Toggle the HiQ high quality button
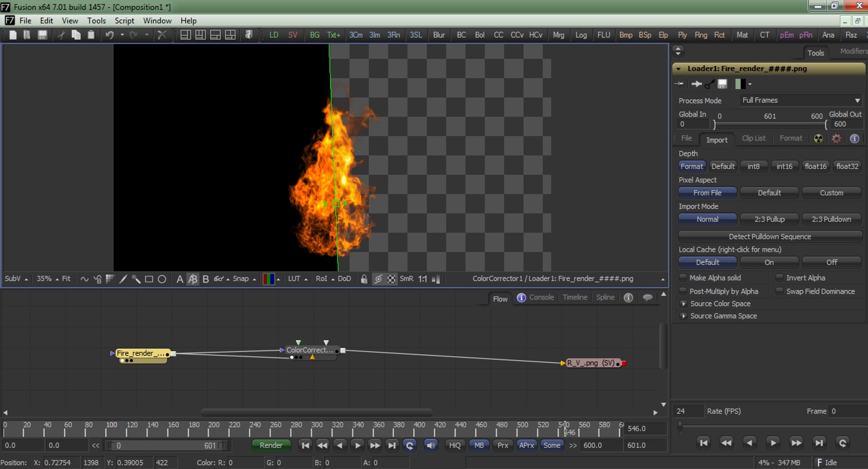The image size is (868, 469). (x=455, y=445)
